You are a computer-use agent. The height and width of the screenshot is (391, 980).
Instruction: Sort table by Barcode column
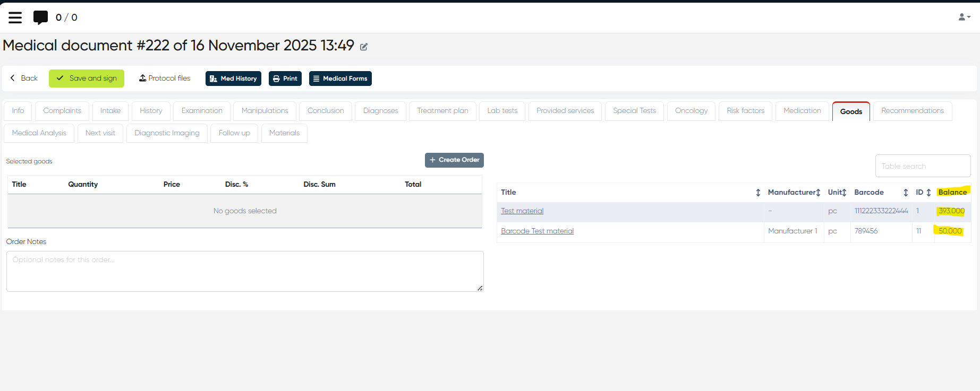[x=906, y=193]
